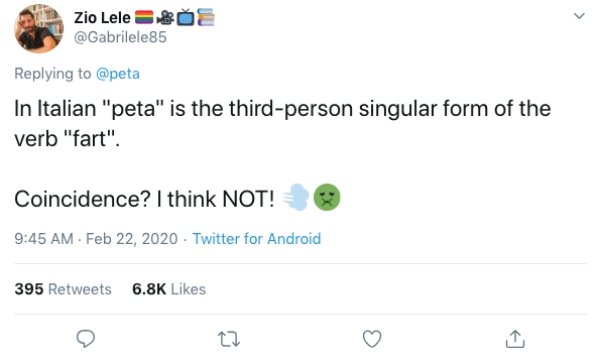Click the wind puff emoji in tweet
Image resolution: width=600 pixels, height=362 pixels.
coord(296,197)
